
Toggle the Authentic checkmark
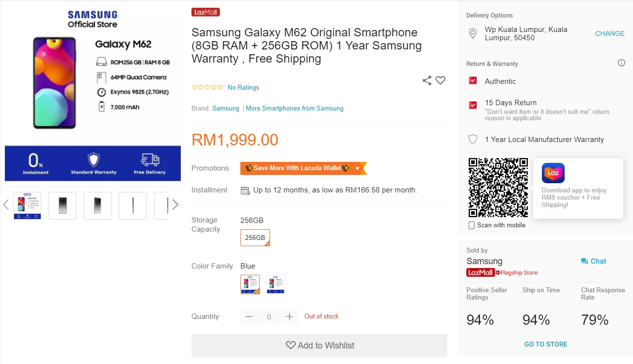click(x=473, y=81)
